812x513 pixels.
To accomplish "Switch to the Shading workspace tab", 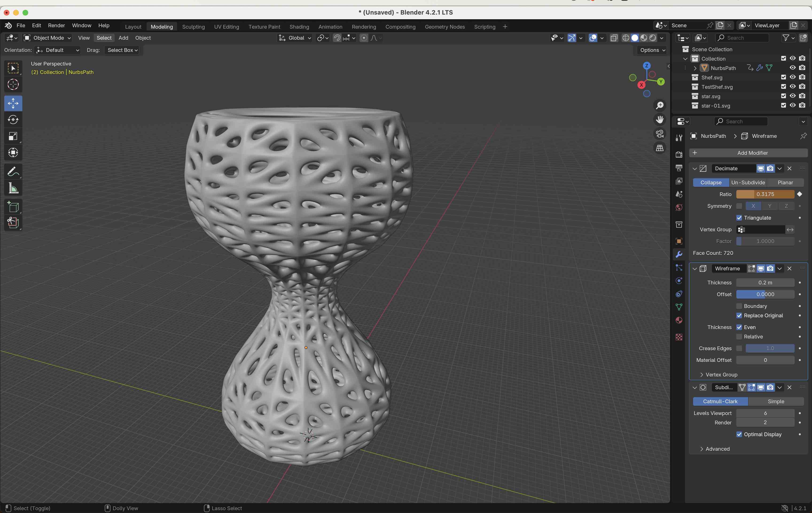I will tap(299, 27).
